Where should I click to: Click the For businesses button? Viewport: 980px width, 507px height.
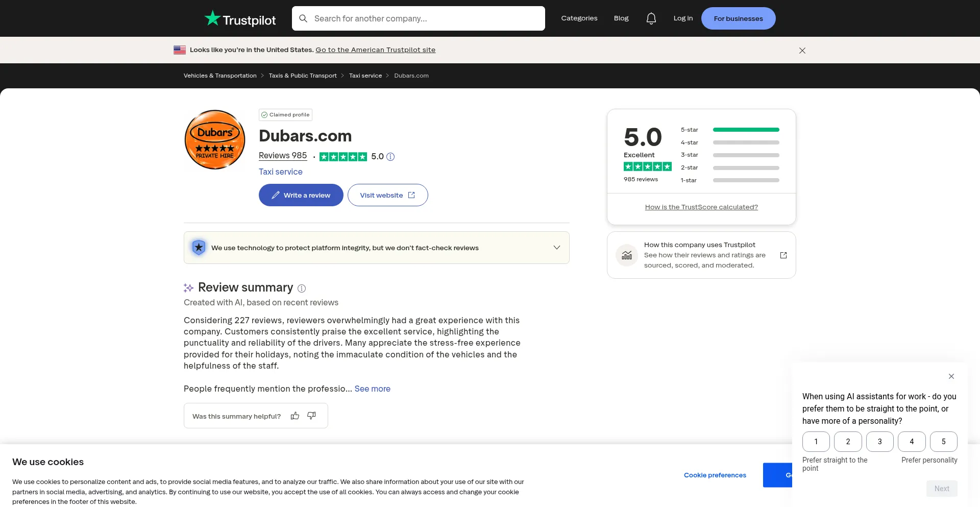(x=738, y=18)
